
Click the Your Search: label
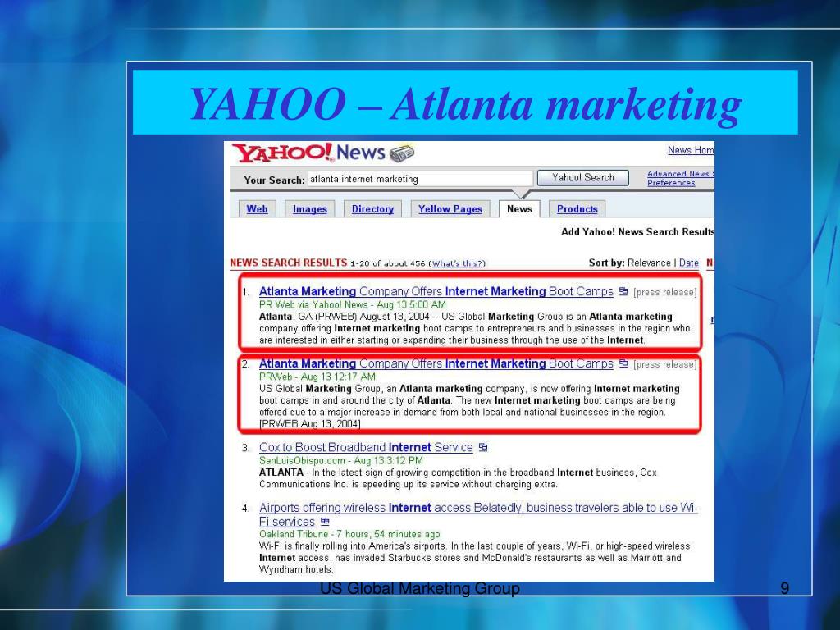pyautogui.click(x=274, y=180)
